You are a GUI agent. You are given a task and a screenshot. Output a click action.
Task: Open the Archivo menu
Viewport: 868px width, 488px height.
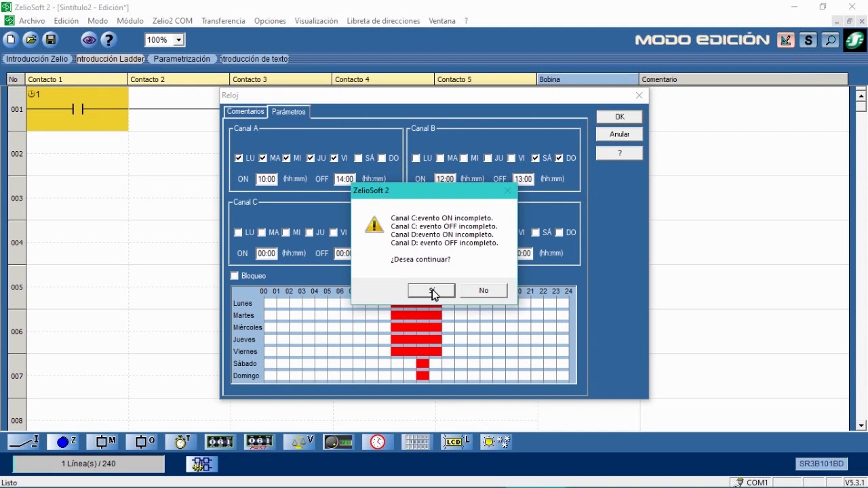click(x=32, y=21)
